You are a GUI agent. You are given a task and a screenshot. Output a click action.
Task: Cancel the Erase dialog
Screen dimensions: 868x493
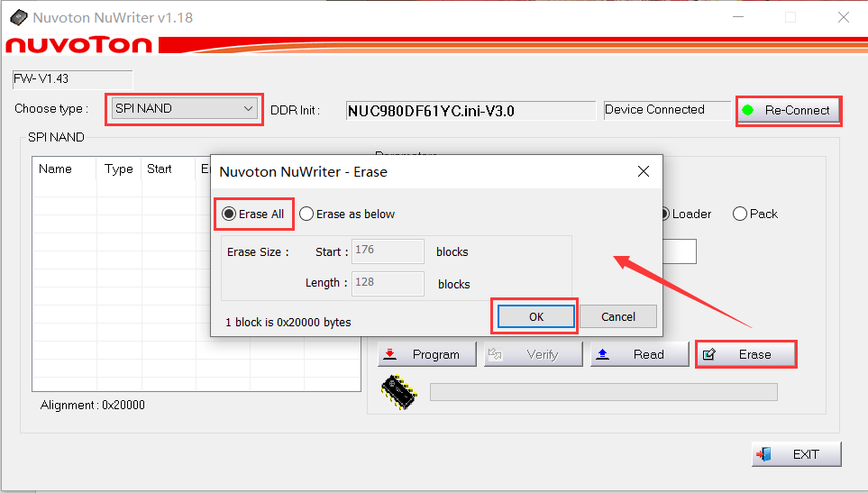(617, 316)
